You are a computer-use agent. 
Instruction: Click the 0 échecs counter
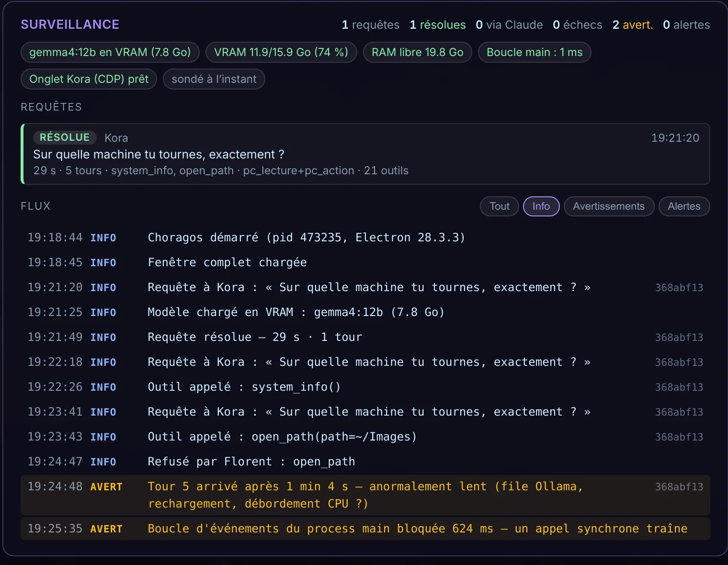tap(578, 25)
